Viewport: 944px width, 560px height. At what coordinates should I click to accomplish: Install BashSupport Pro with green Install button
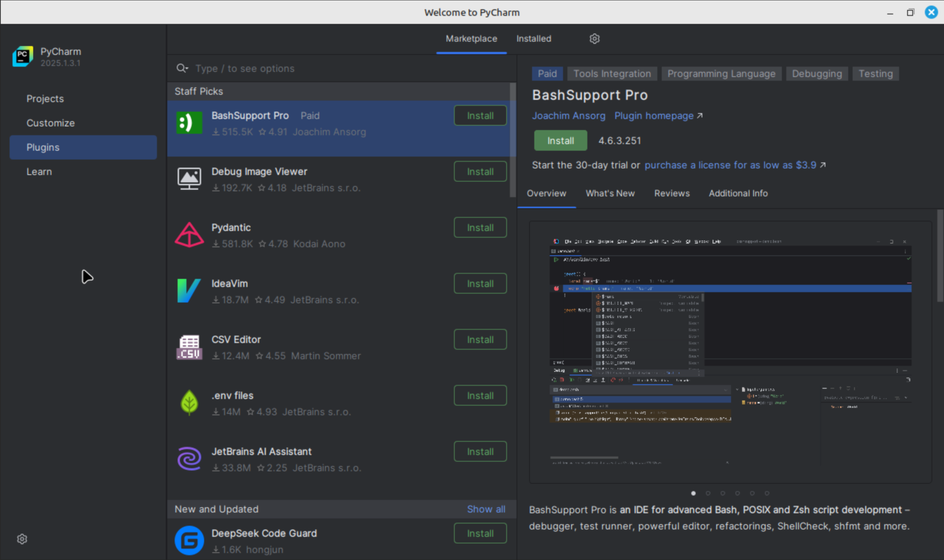coord(560,141)
